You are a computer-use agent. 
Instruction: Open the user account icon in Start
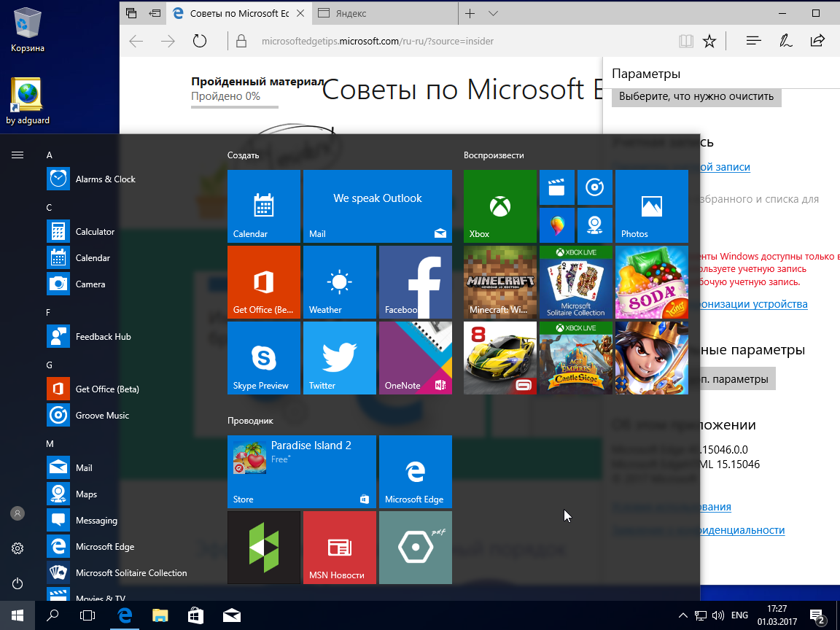tap(17, 513)
